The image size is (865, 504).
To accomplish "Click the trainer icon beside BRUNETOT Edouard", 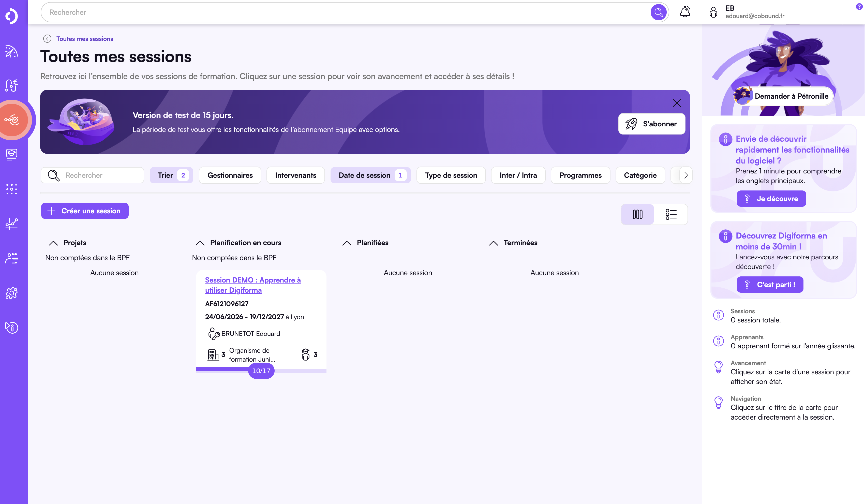I will click(214, 334).
